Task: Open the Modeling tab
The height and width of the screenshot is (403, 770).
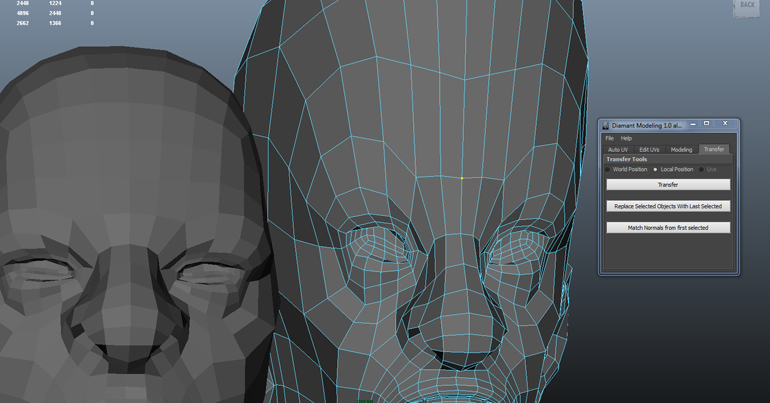Action: 681,149
